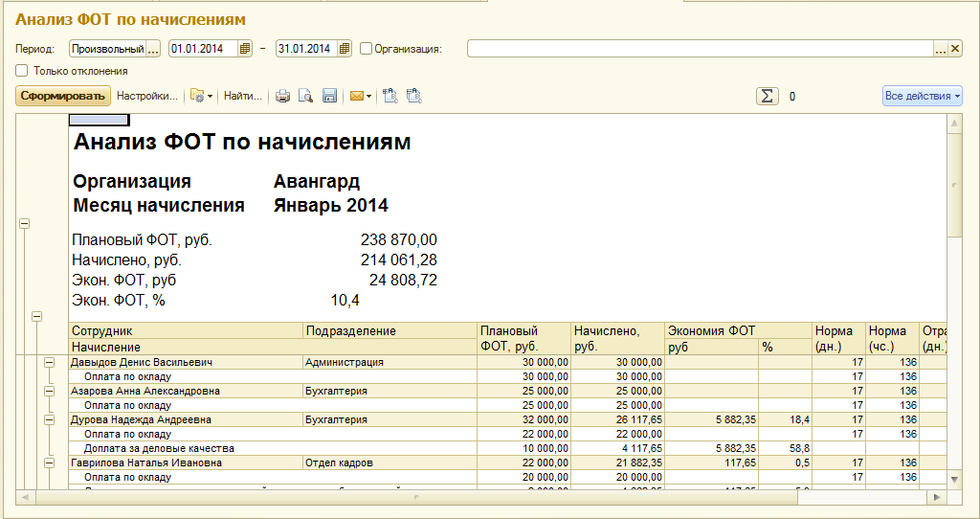Select selected empty cell above report title

(99, 120)
